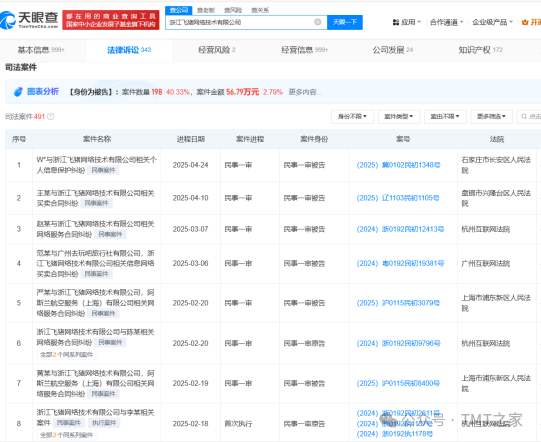Click 石家庄市长安区人民法院 court cell
Viewport: 541px width, 442px height.
[496, 165]
